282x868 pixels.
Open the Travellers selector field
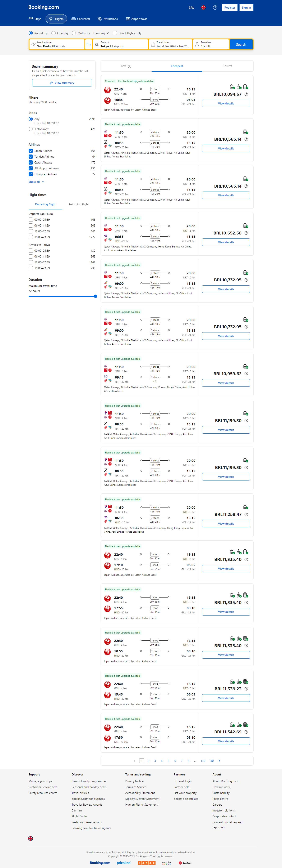pos(211,44)
